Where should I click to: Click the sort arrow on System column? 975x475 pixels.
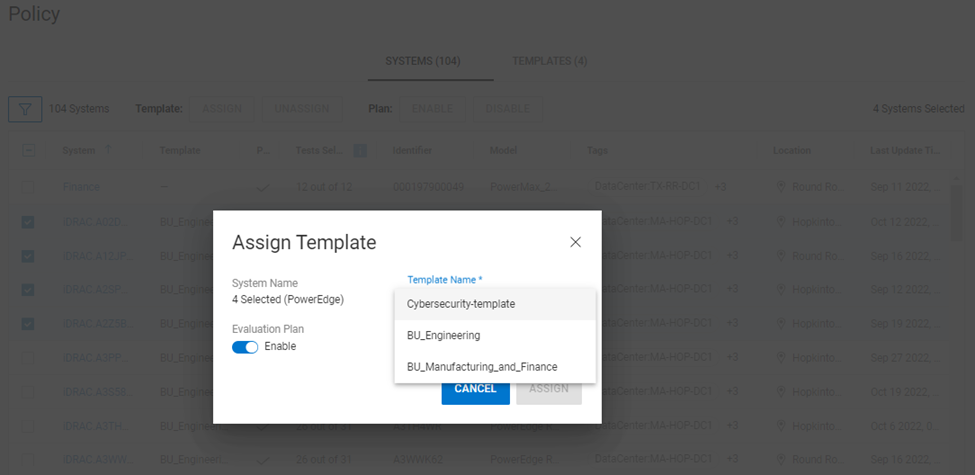[108, 150]
